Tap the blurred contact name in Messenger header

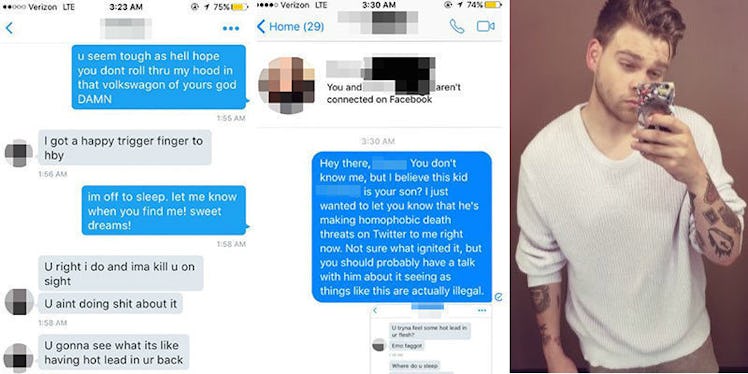pos(377,22)
